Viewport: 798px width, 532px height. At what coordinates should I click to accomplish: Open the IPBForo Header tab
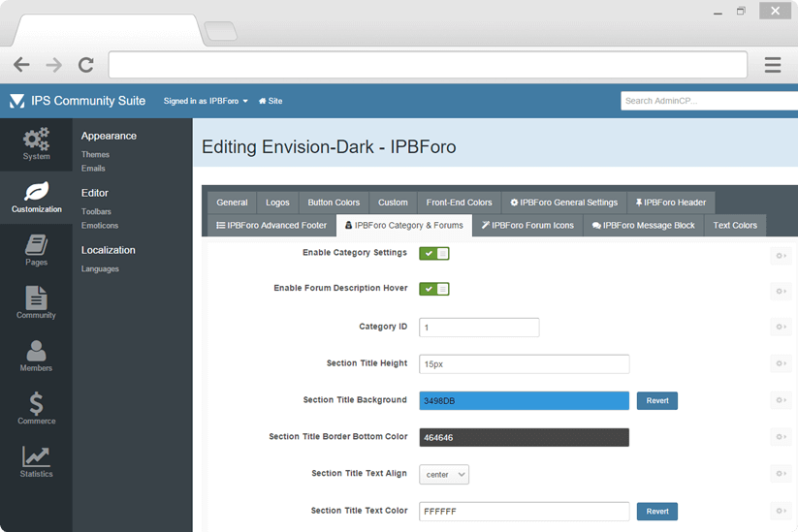pos(671,203)
